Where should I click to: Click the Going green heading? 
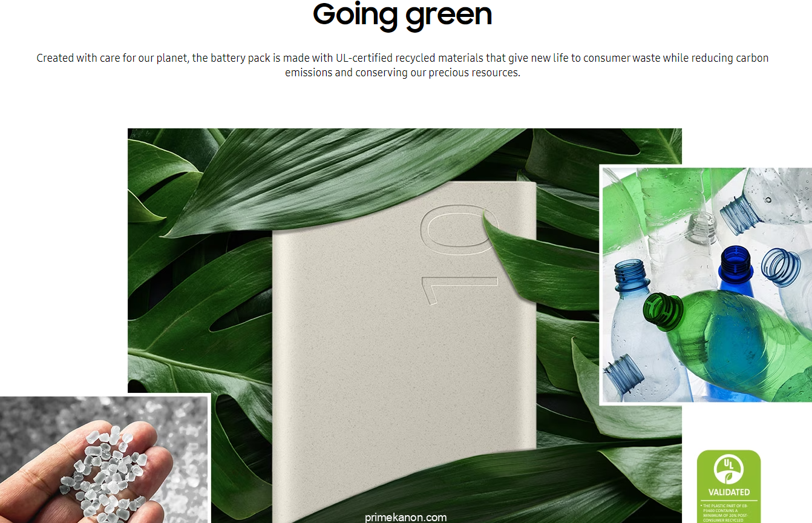tap(402, 14)
